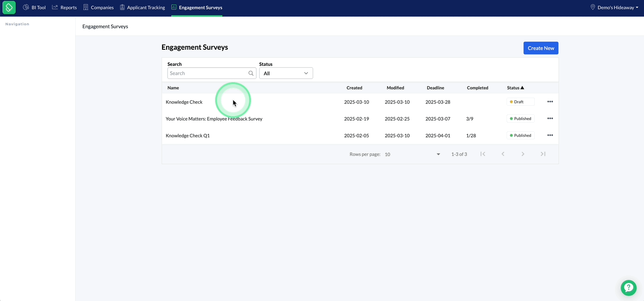Click the 1/28 completed value
This screenshot has width=644, height=301.
point(471,136)
